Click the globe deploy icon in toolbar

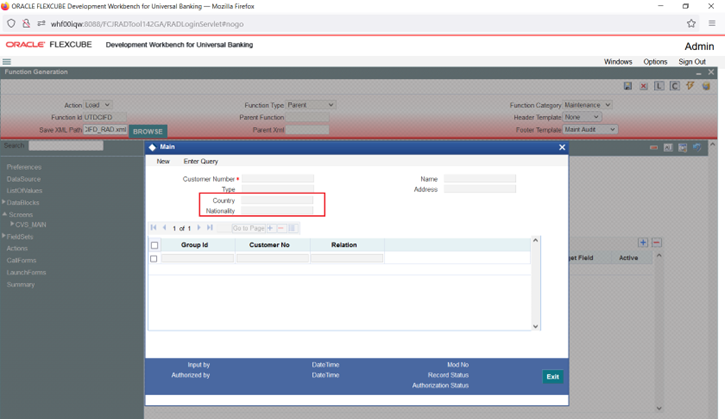(x=706, y=86)
